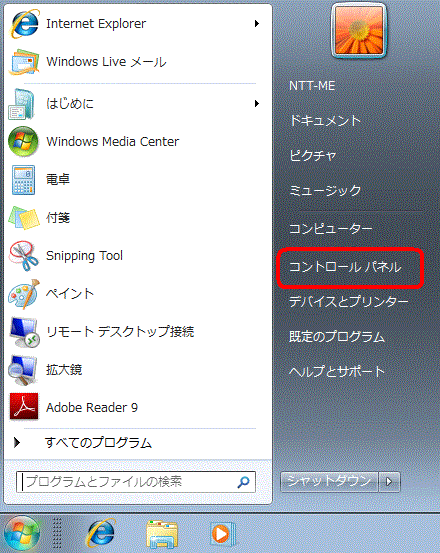
Task: Open デバイスとプリンター
Action: 349,302
